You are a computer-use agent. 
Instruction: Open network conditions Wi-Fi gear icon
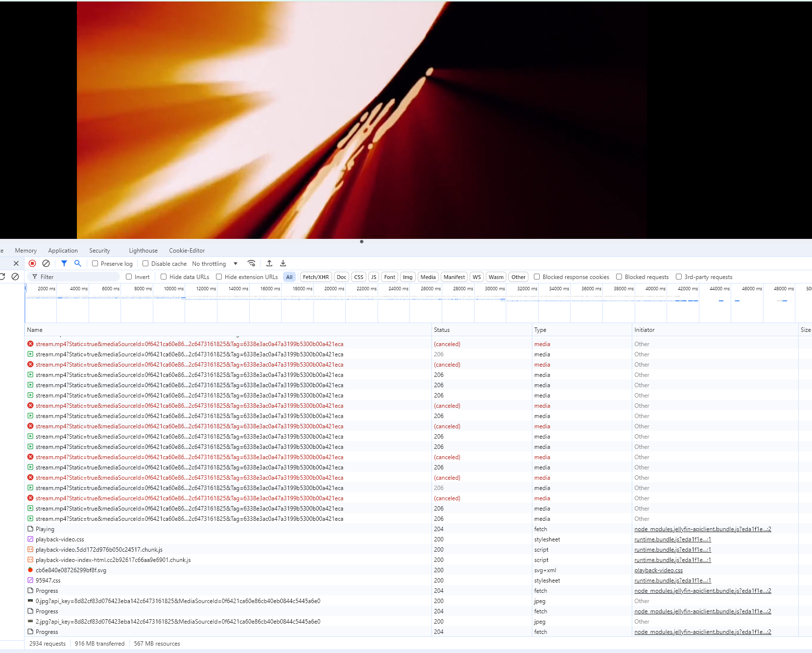click(x=251, y=263)
